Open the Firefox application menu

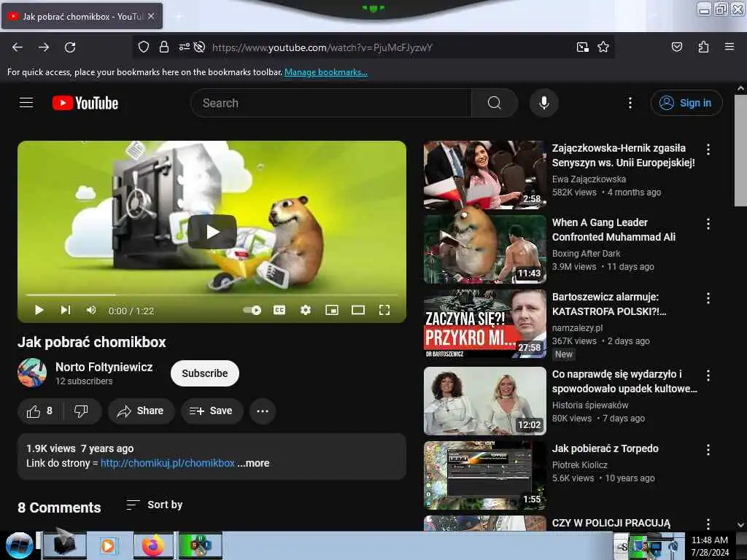click(x=729, y=47)
